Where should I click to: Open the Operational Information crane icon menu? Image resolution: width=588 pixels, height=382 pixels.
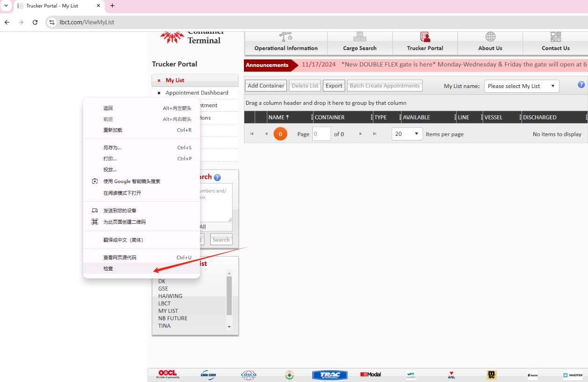286,37
